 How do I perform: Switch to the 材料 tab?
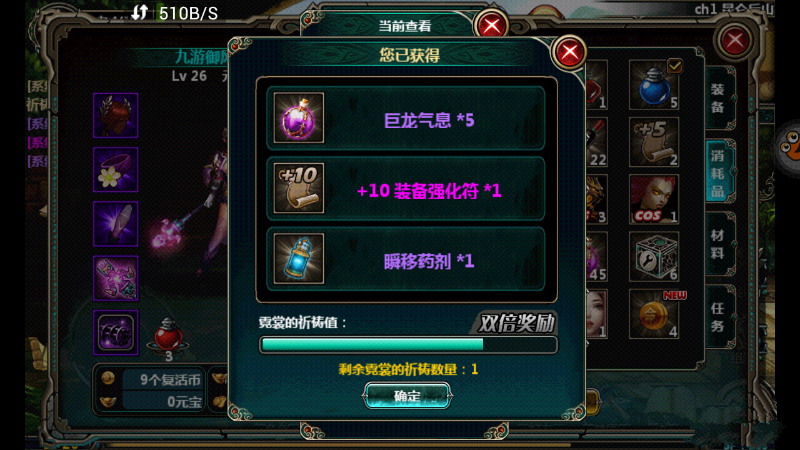(718, 244)
